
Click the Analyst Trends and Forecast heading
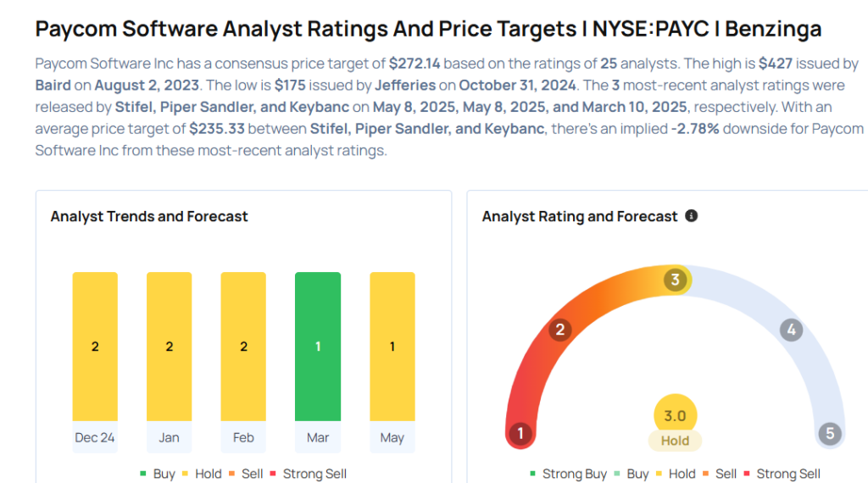click(x=149, y=216)
